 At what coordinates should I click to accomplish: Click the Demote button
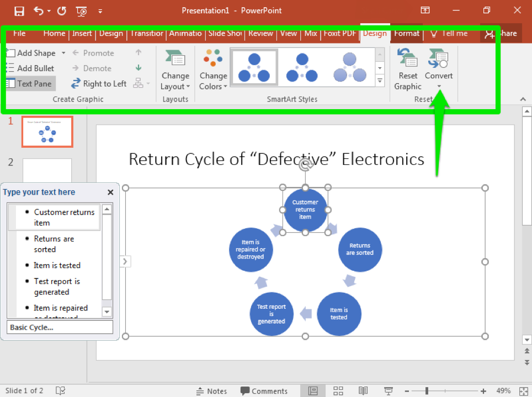(94, 68)
